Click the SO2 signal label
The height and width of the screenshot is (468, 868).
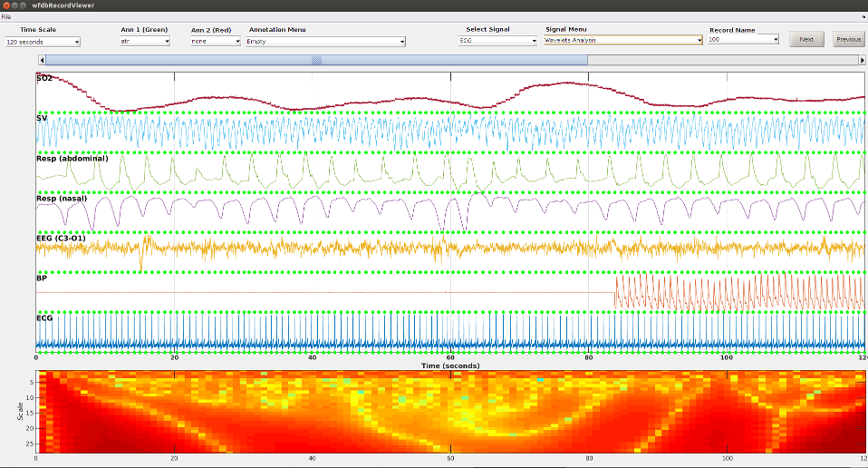coord(44,78)
